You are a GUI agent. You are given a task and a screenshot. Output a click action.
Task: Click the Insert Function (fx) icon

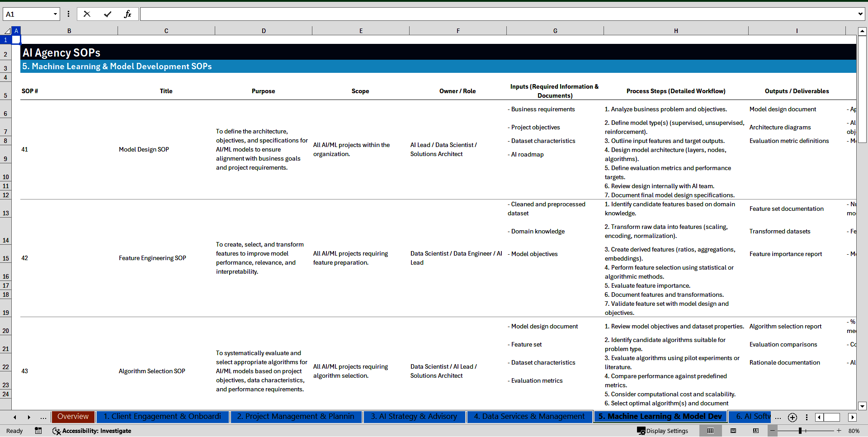click(x=128, y=14)
